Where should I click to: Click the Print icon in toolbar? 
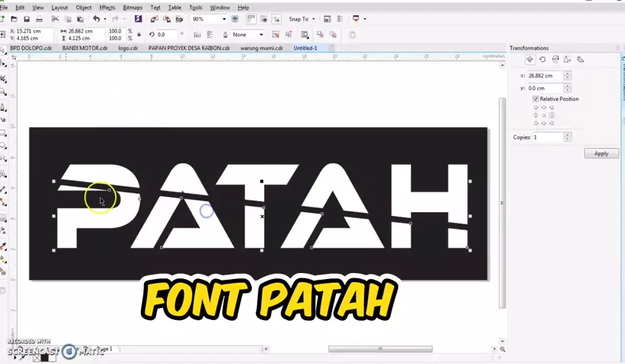pyautogui.click(x=40, y=19)
